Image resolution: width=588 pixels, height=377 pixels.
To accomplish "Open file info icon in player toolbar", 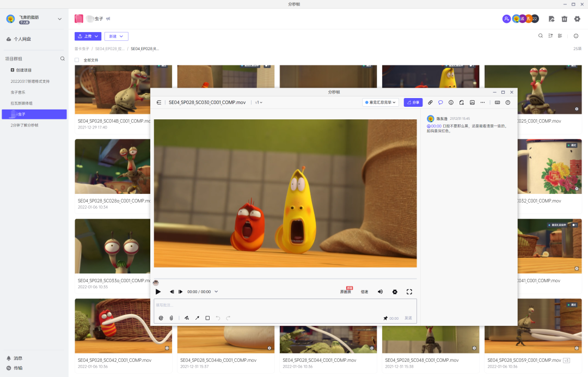I will (451, 102).
